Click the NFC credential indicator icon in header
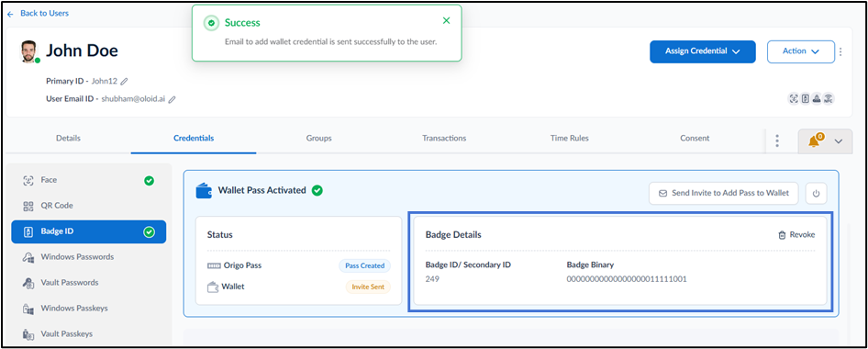Screen dimensions: 868x349 [x=829, y=99]
